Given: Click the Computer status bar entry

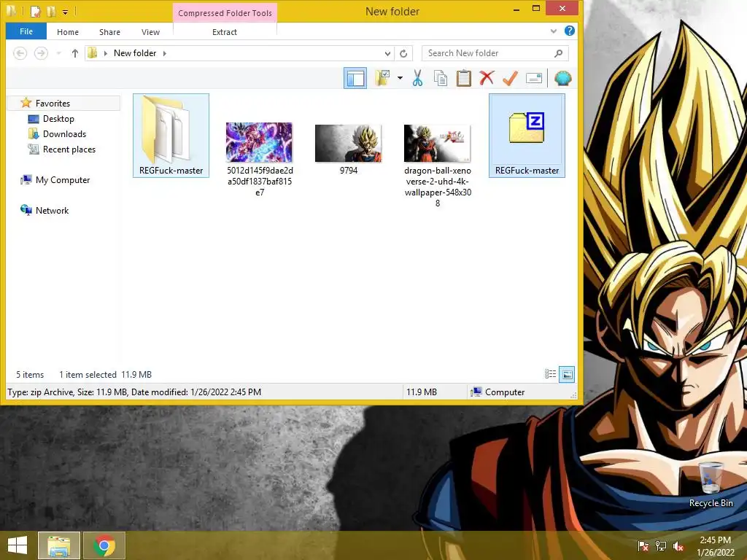Looking at the screenshot, I should (x=498, y=392).
